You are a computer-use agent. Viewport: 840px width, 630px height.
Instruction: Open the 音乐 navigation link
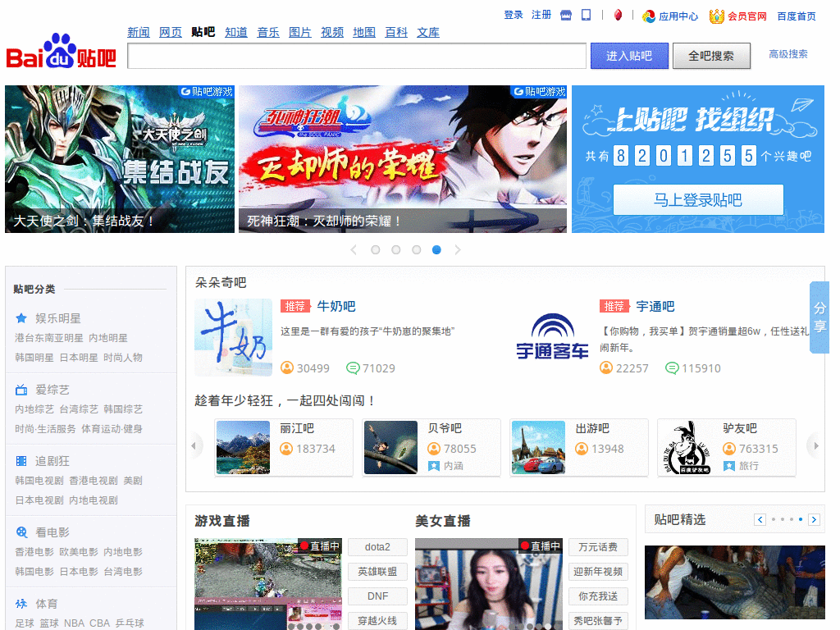pyautogui.click(x=267, y=32)
